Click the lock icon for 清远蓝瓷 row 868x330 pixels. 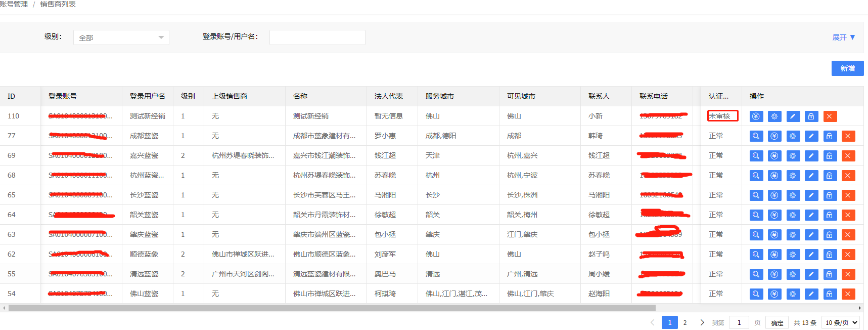[829, 274]
